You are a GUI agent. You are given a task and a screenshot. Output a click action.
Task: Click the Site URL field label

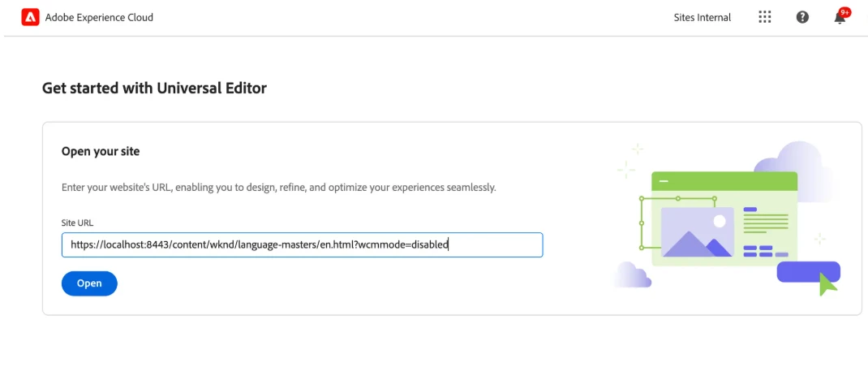78,223
